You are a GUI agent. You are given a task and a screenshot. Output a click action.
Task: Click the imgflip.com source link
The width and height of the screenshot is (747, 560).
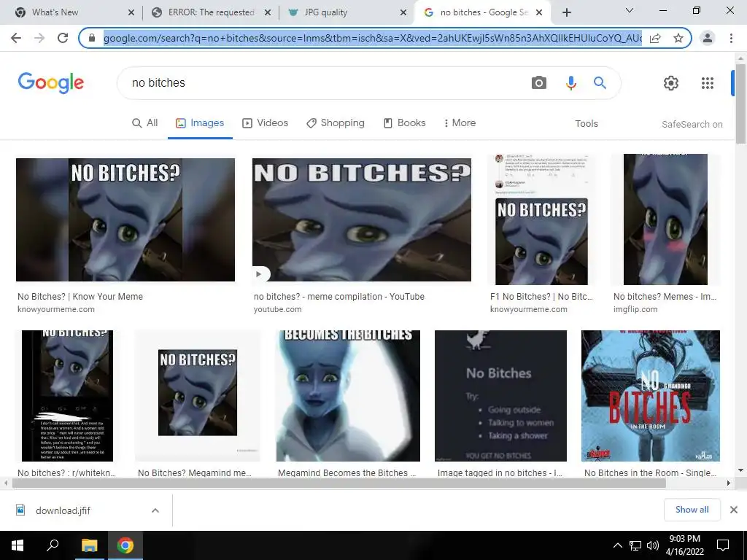pyautogui.click(x=635, y=309)
